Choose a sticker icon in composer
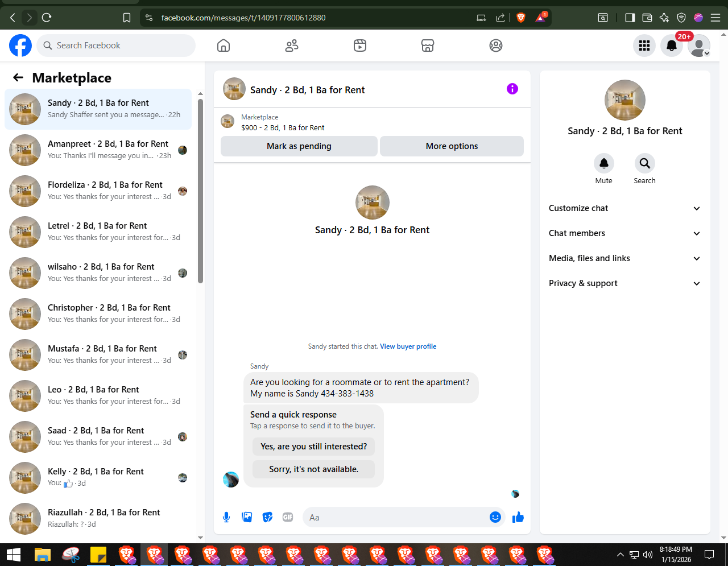 [267, 517]
